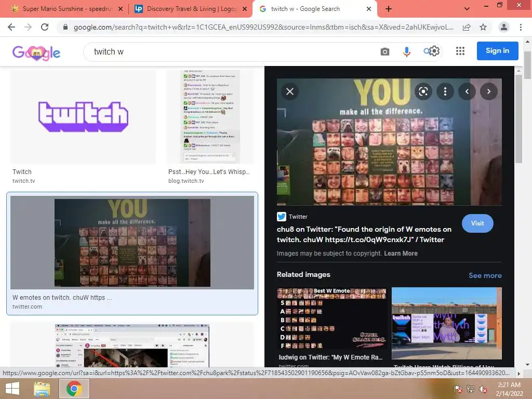Viewport: 532px width, 399px height.
Task: Close the Super Mario Sunshine tab
Action: point(121,9)
